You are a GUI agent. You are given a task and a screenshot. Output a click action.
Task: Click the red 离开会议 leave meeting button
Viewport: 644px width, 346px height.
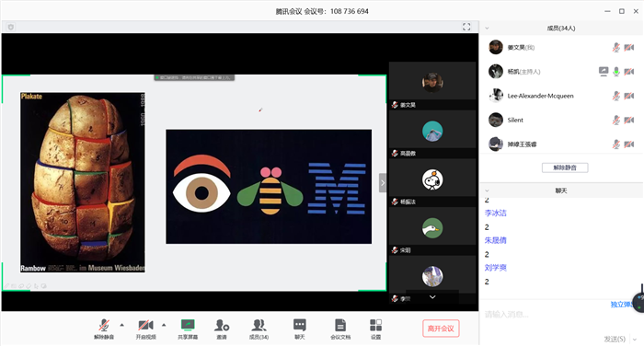pos(441,329)
